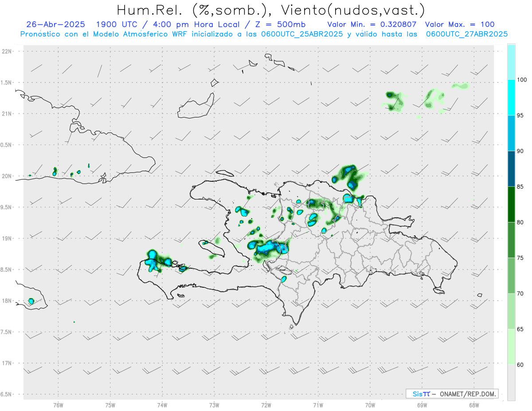Viewport: 532px width, 411px height.
Task: Click the colorbar label '80'
Action: click(x=520, y=222)
